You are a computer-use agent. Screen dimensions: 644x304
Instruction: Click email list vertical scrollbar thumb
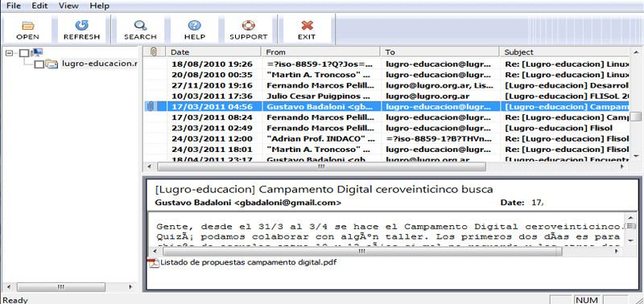(x=635, y=116)
